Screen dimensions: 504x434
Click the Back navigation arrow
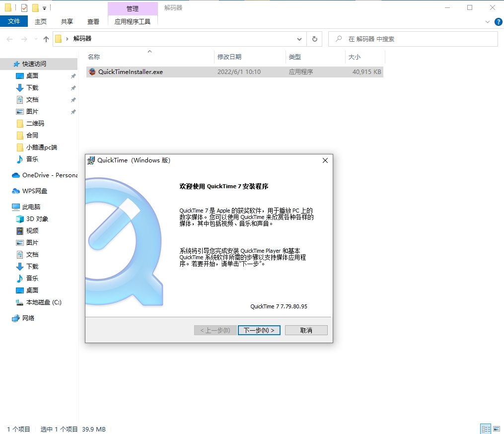(x=9, y=39)
